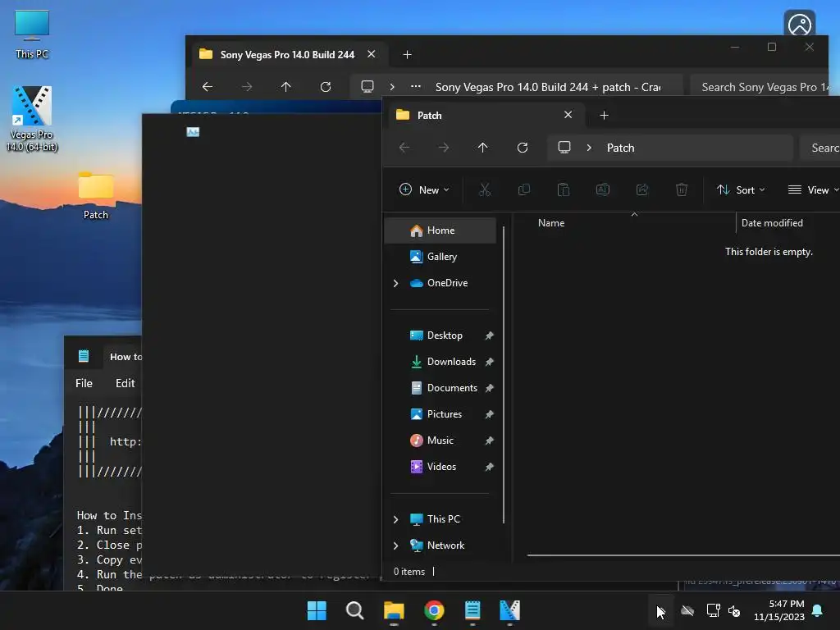Open Gallery in the navigation pane
The height and width of the screenshot is (630, 840).
[x=441, y=257]
